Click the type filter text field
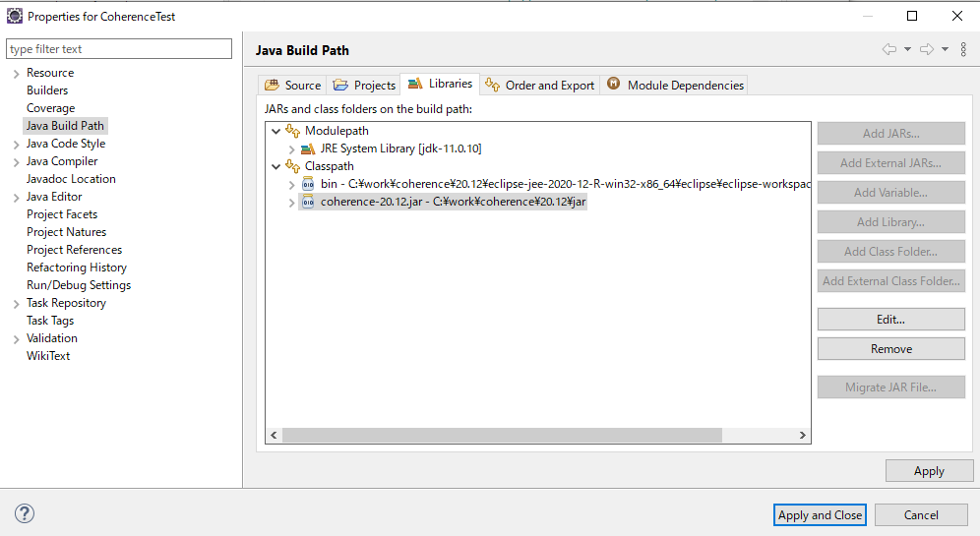The width and height of the screenshot is (980, 536). coord(119,49)
